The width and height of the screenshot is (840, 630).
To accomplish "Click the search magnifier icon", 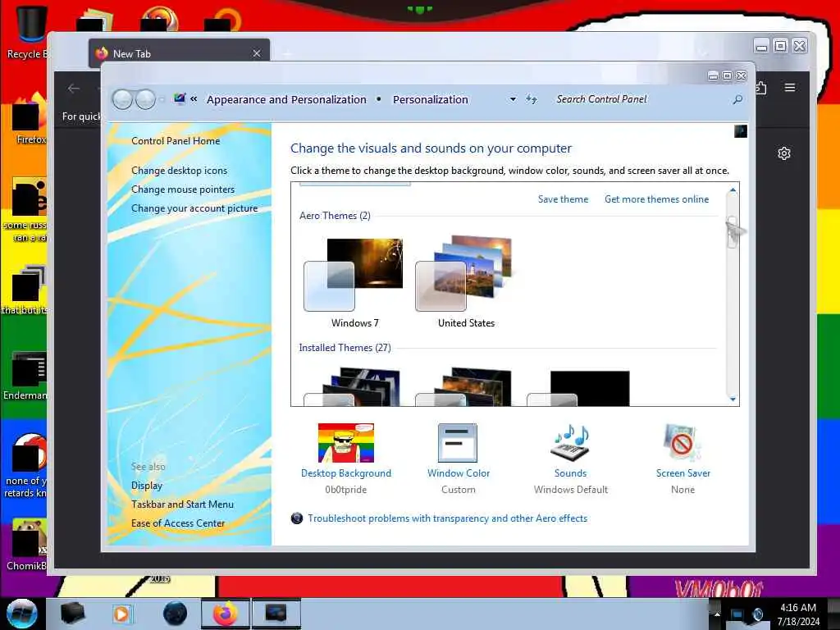I will click(737, 99).
